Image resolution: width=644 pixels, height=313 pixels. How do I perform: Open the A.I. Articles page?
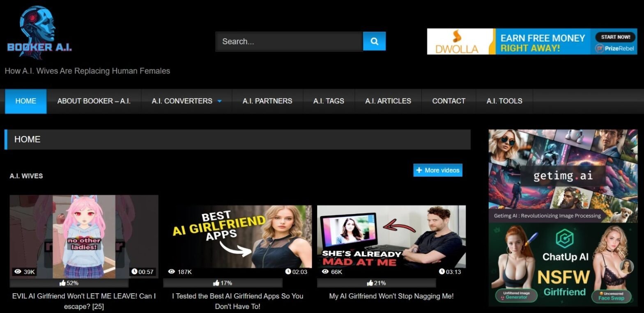pos(388,101)
